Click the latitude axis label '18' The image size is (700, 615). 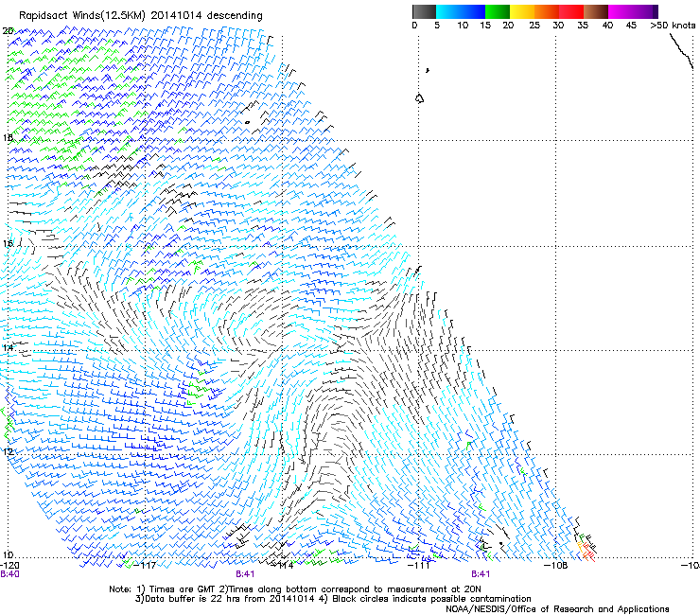pos(8,137)
